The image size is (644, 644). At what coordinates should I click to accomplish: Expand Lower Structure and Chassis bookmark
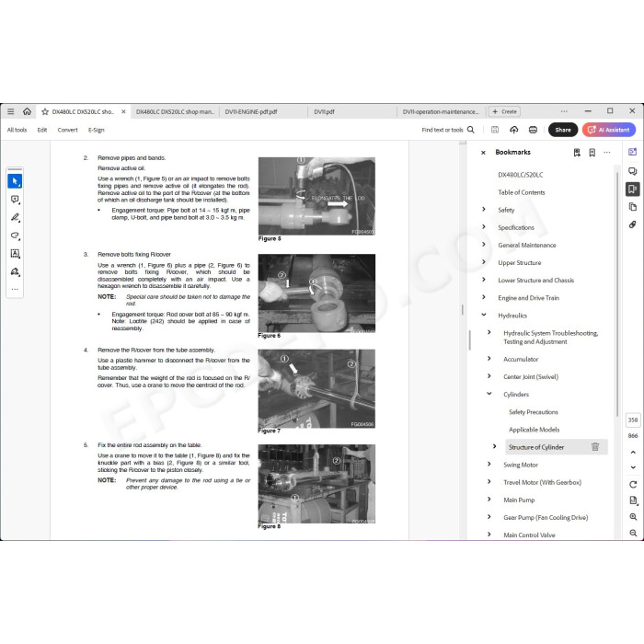pyautogui.click(x=484, y=280)
